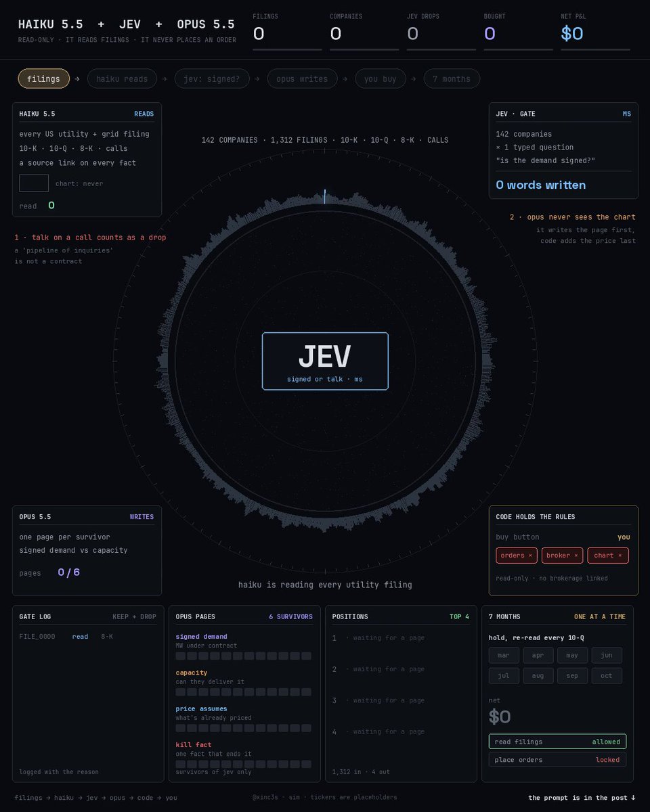Click 'KEEP + DROP' in Gate Log header

click(x=135, y=616)
